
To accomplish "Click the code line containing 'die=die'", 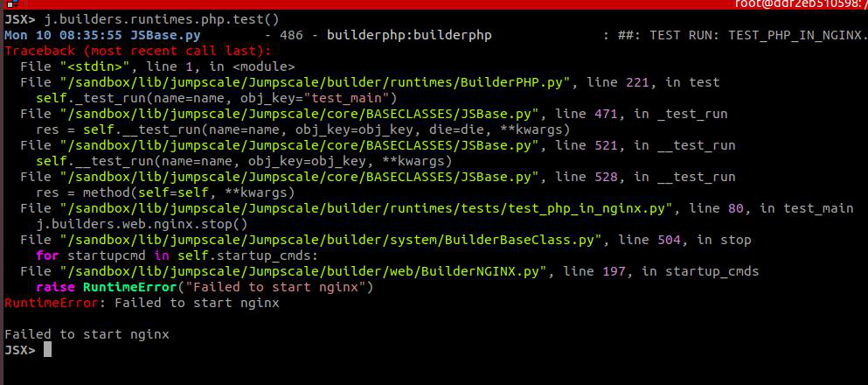I will click(303, 130).
